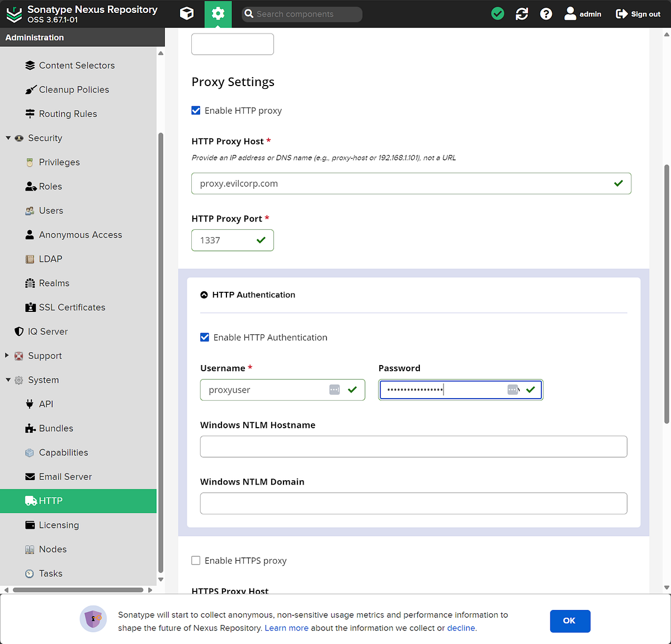Image resolution: width=671 pixels, height=644 pixels.
Task: Click the decline link
Action: (x=461, y=628)
